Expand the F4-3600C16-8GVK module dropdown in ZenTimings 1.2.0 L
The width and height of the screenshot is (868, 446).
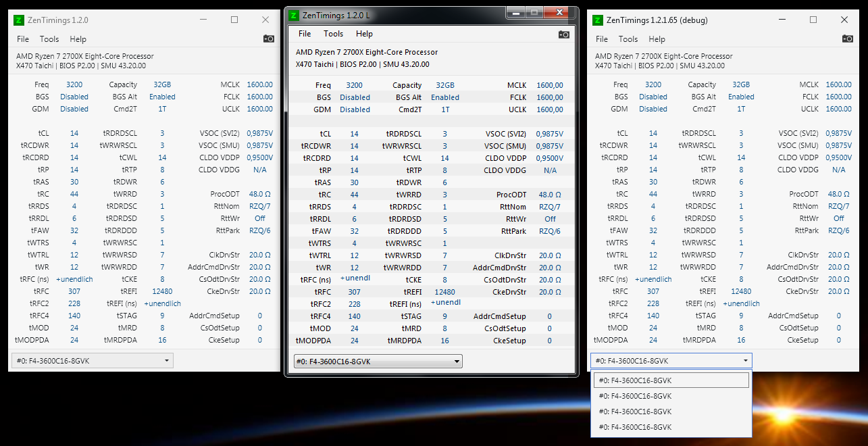(378, 362)
